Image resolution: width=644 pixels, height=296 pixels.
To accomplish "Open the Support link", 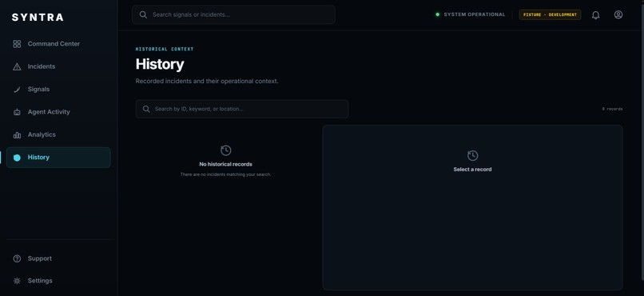I will coord(58,258).
